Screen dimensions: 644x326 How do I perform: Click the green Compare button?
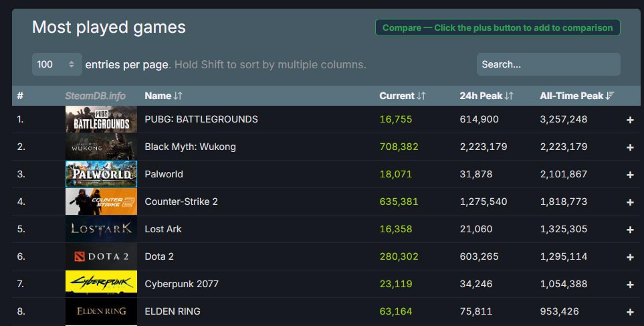[x=498, y=27]
